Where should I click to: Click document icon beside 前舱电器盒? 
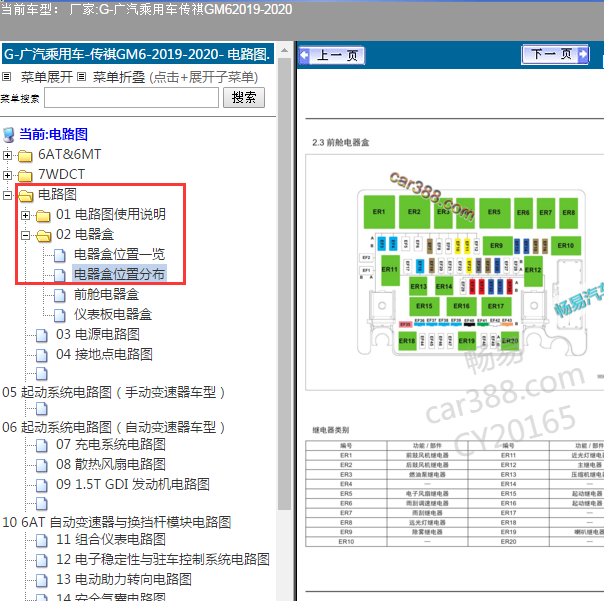(60, 295)
